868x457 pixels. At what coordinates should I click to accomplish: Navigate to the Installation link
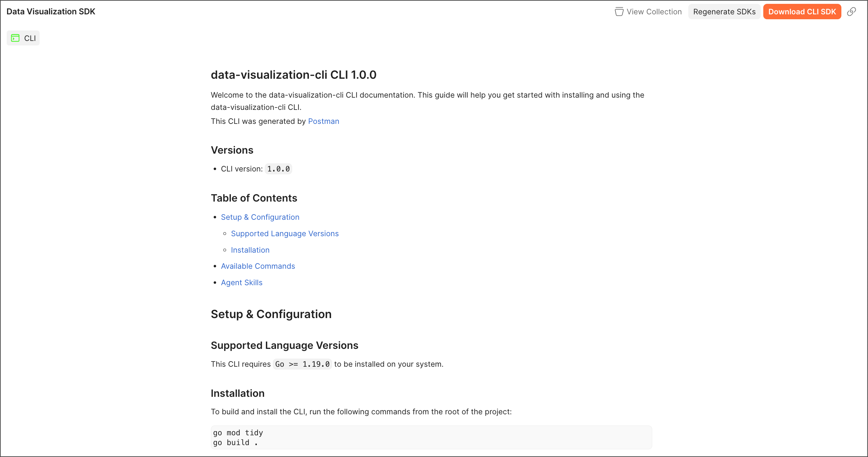click(x=250, y=250)
